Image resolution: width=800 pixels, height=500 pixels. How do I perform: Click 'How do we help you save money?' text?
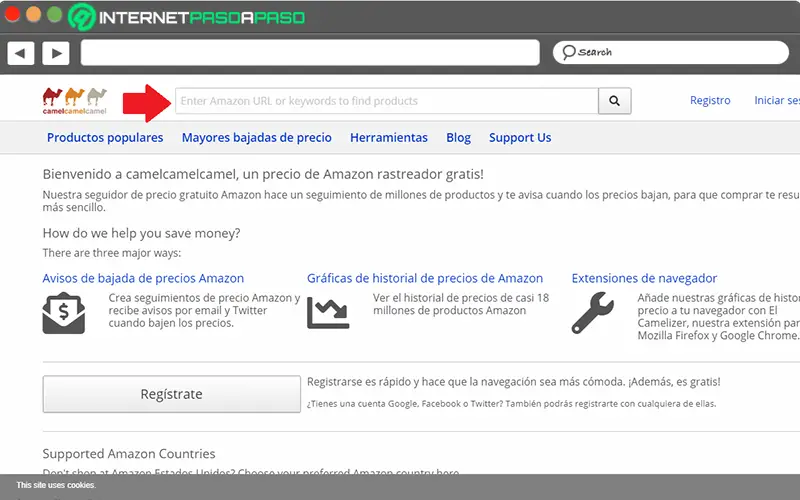[141, 233]
